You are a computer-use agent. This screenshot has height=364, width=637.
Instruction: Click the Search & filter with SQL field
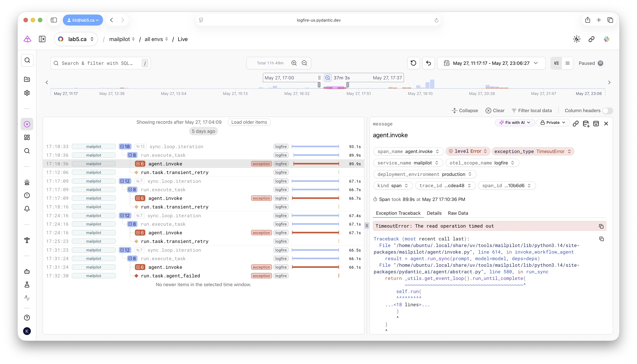coord(100,63)
